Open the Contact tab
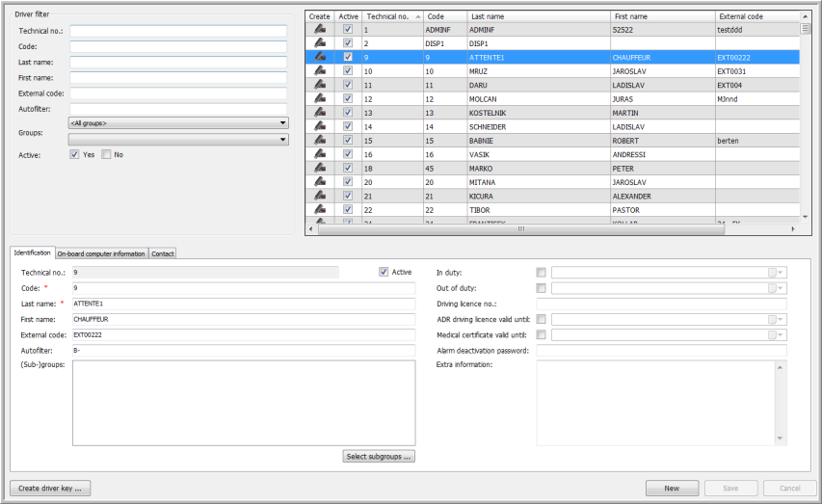This screenshot has width=822, height=504. click(163, 253)
